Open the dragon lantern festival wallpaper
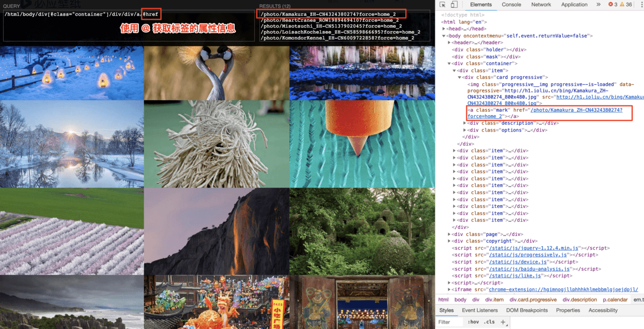The image size is (644, 329). [x=217, y=302]
